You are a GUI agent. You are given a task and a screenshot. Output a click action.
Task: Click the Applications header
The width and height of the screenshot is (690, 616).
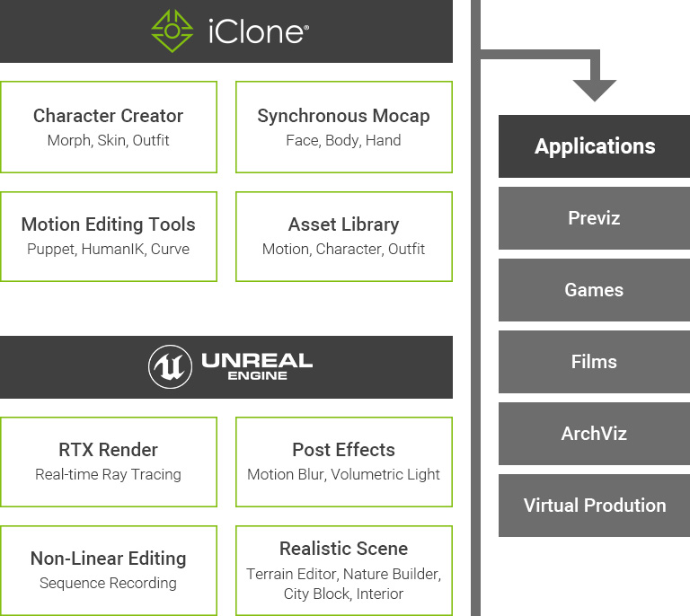click(x=594, y=146)
